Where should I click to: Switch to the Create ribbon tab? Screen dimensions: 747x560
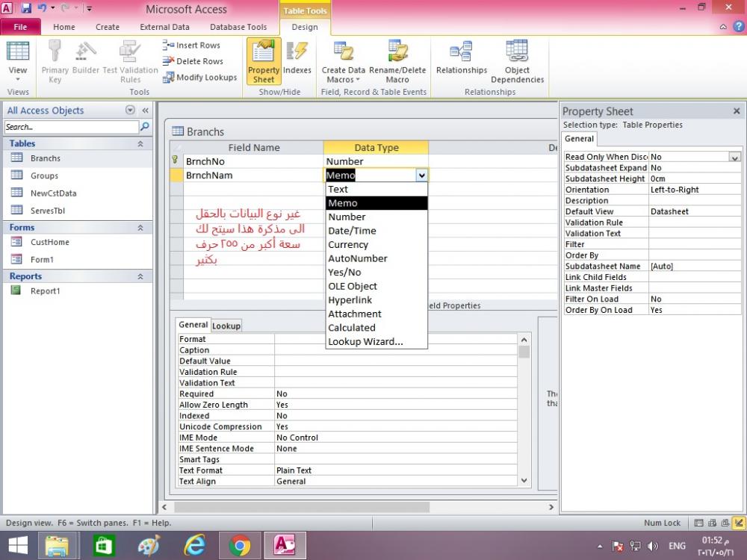107,27
